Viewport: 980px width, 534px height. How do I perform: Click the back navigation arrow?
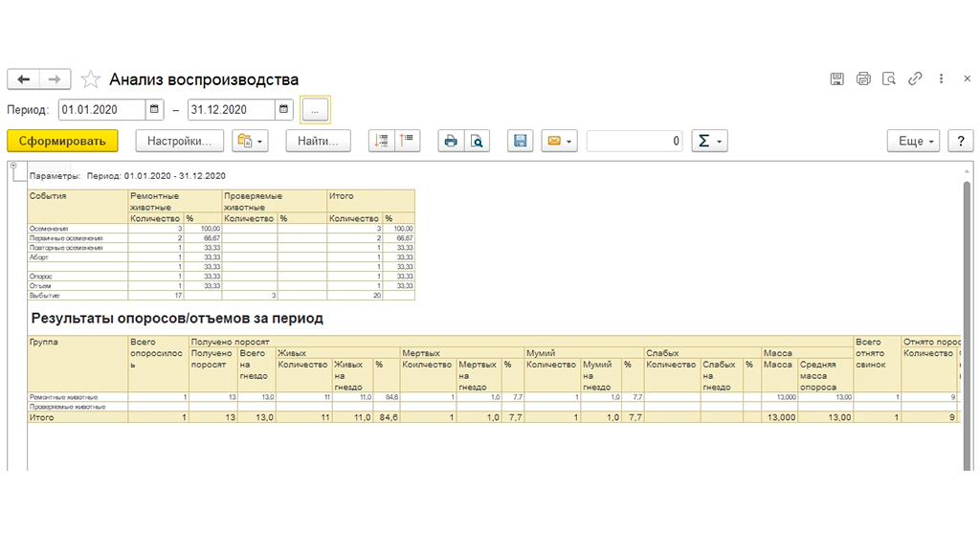click(x=24, y=79)
